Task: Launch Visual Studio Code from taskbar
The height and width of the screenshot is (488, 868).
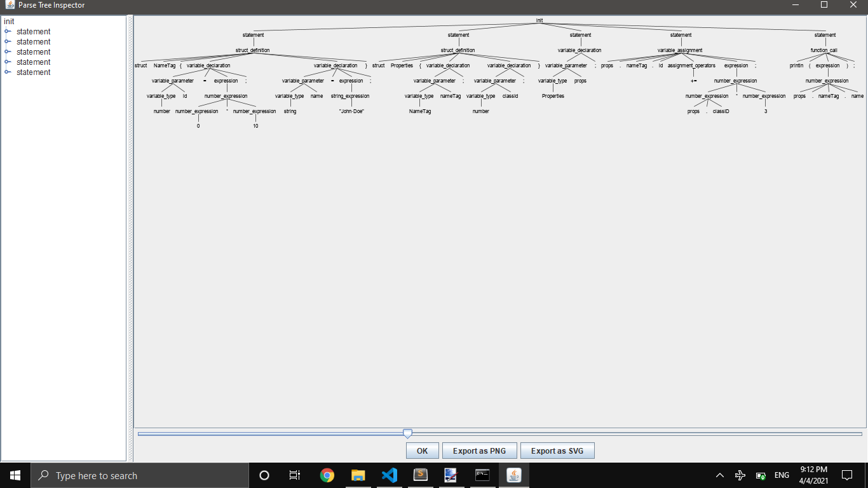Action: [390, 475]
